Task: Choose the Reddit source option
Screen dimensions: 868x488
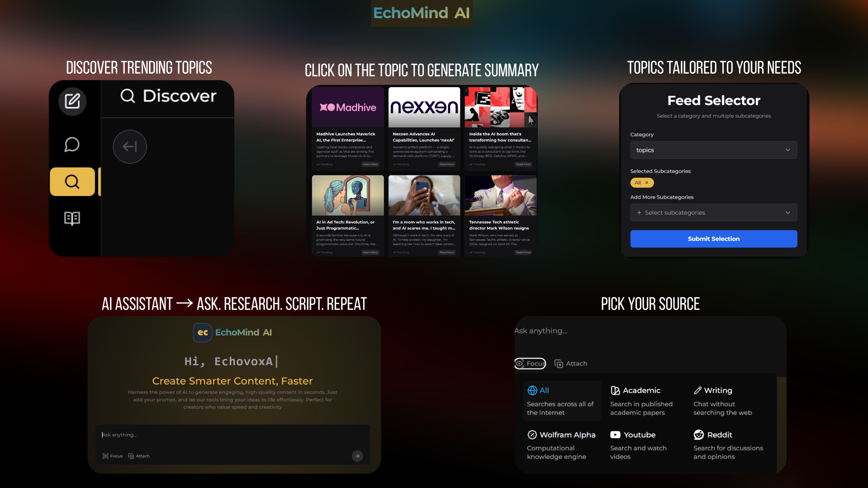Action: [719, 435]
